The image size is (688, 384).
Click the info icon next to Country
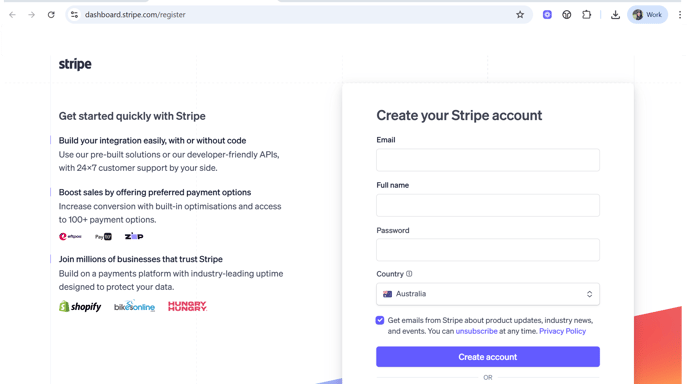pos(409,274)
